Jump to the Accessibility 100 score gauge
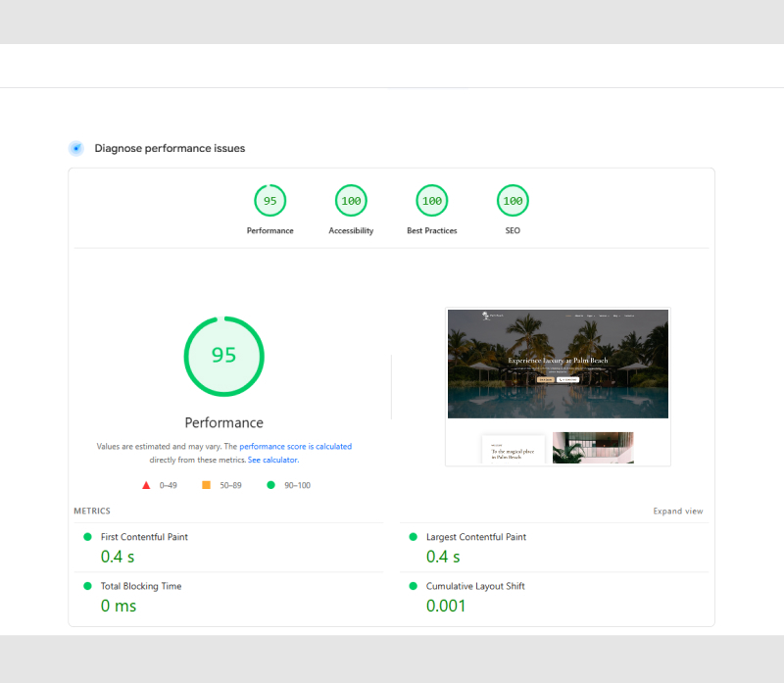 [351, 201]
